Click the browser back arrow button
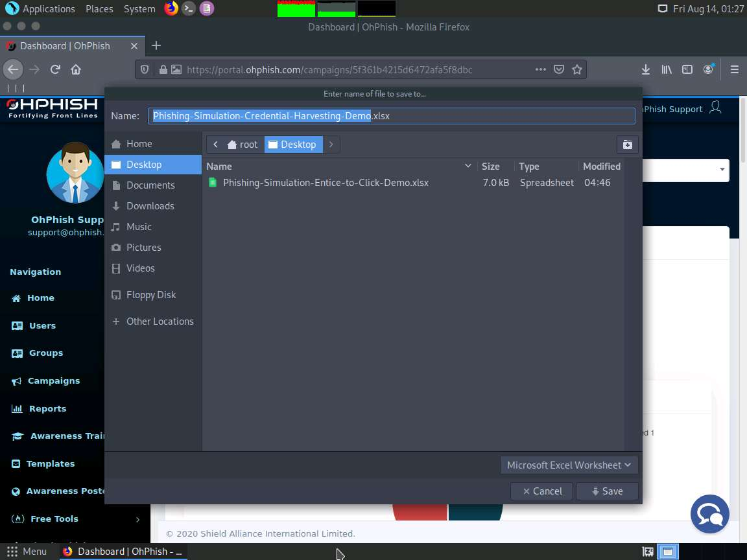Image resolution: width=747 pixels, height=560 pixels. [13, 69]
